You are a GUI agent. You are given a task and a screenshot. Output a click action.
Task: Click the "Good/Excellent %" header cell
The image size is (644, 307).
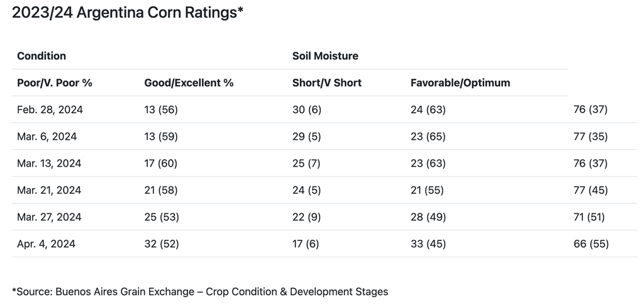pos(189,83)
